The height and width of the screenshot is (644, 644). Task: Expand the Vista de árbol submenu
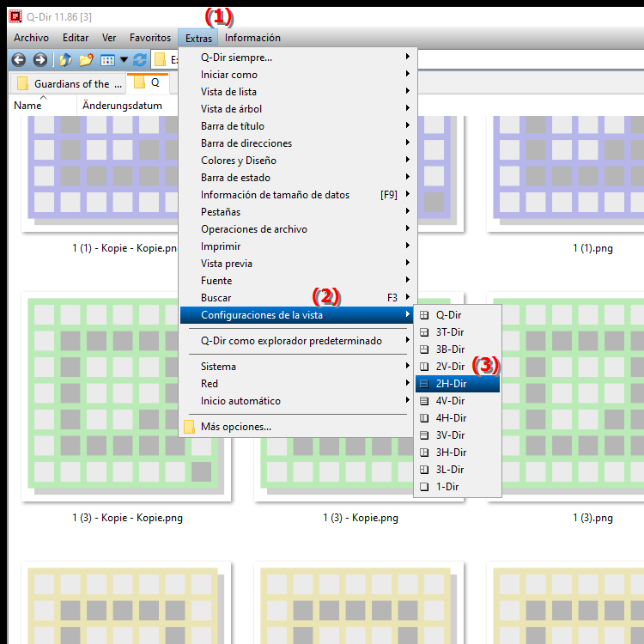[296, 109]
